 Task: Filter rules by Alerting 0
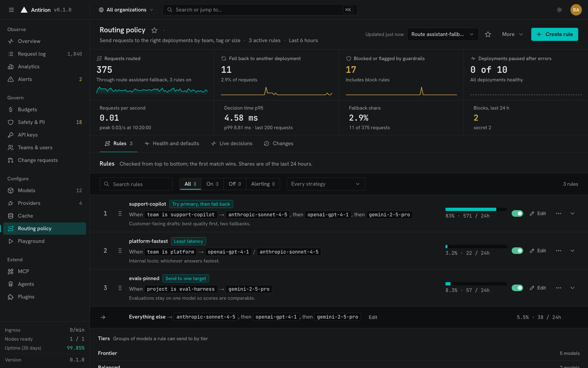click(x=263, y=184)
